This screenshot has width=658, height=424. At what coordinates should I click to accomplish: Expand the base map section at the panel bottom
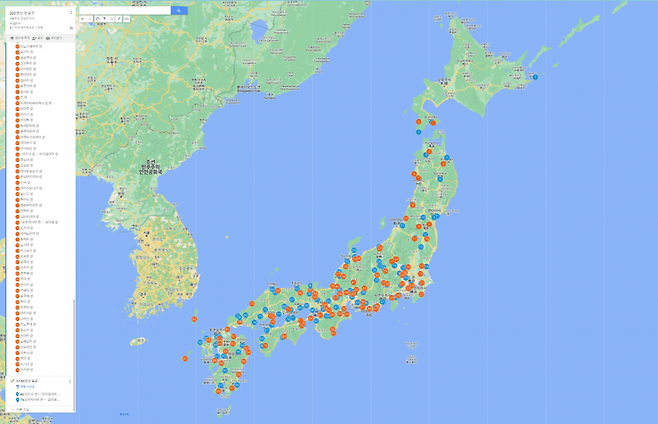coord(20,409)
